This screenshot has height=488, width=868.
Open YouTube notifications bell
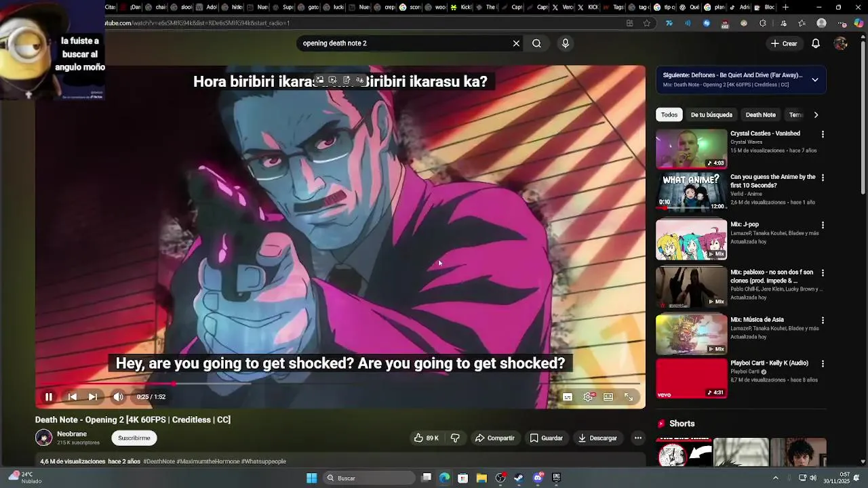816,43
